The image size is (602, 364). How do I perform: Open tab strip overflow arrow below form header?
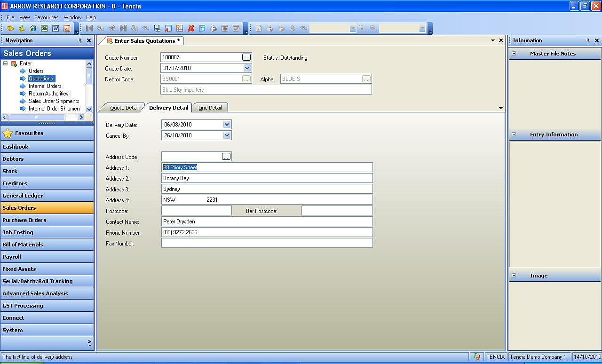point(501,108)
